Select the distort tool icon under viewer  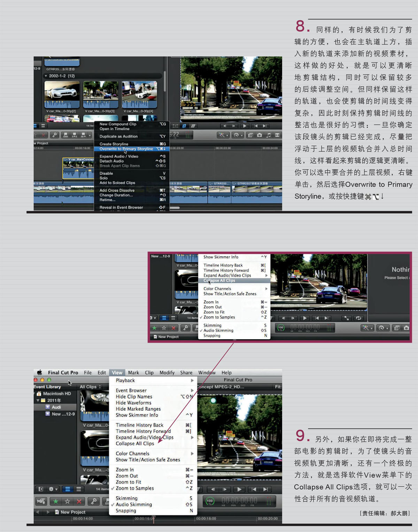coord(193,126)
